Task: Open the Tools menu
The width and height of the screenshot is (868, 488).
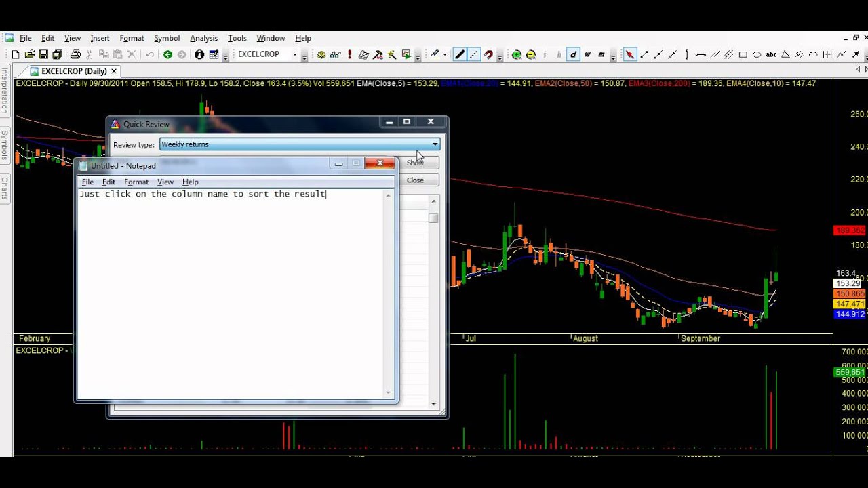Action: tap(237, 38)
